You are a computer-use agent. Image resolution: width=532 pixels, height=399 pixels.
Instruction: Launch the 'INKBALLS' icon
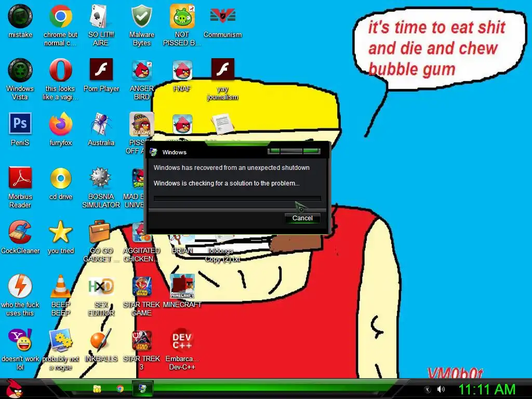pyautogui.click(x=101, y=340)
